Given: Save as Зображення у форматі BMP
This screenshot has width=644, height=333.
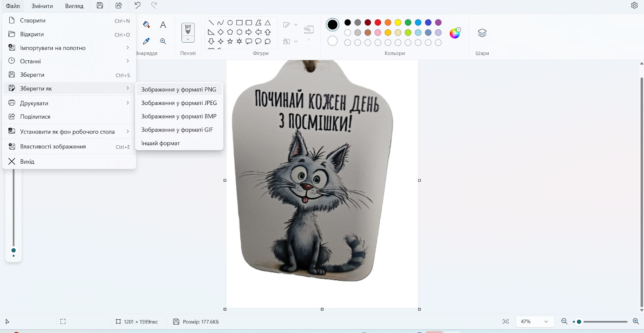Looking at the screenshot, I should pos(179,116).
